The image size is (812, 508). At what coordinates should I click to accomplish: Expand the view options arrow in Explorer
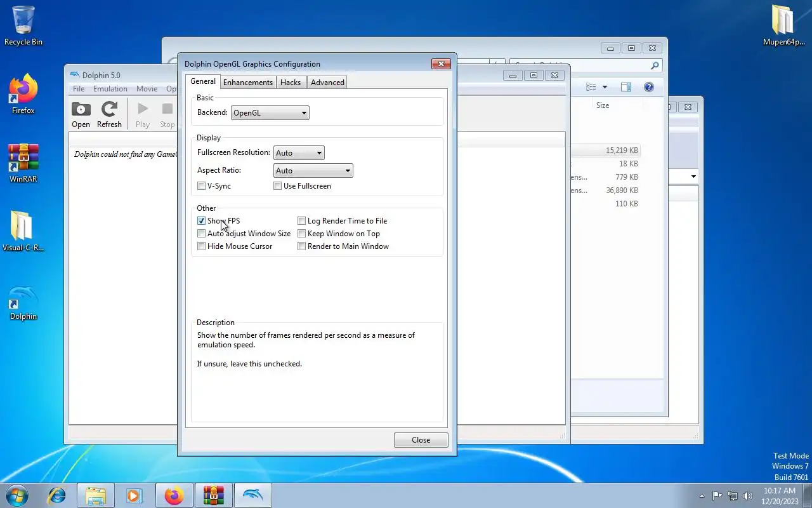tap(605, 87)
